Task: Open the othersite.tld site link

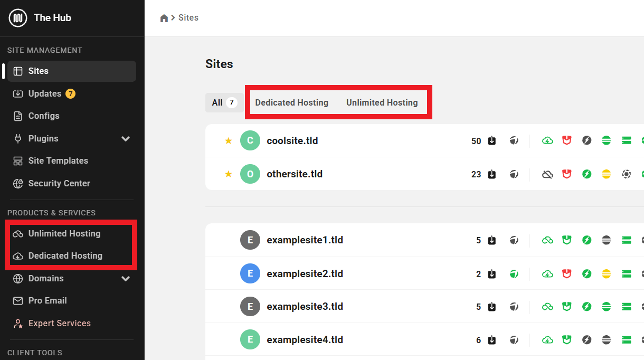Action: [295, 174]
